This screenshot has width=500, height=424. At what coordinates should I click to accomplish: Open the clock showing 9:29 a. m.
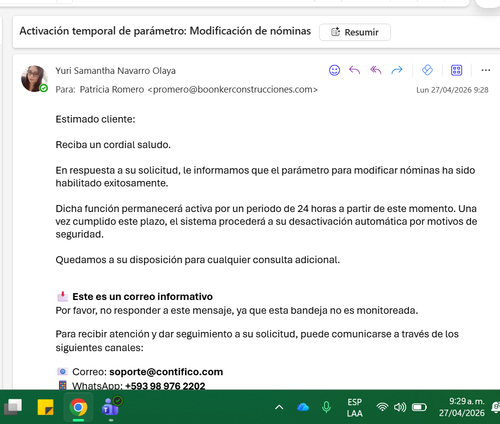(x=462, y=407)
